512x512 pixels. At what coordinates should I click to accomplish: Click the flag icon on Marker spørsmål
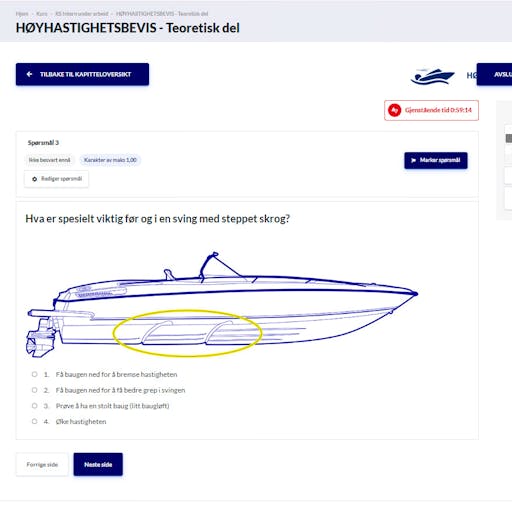pyautogui.click(x=413, y=160)
